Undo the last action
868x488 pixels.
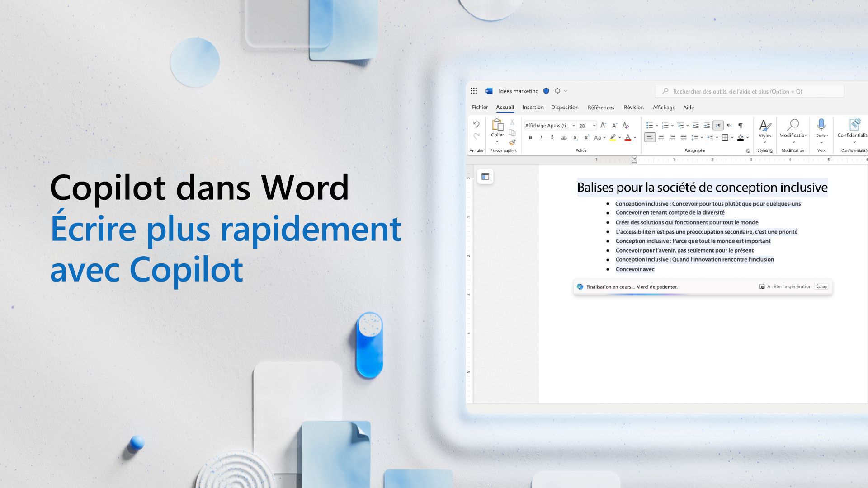tap(476, 124)
